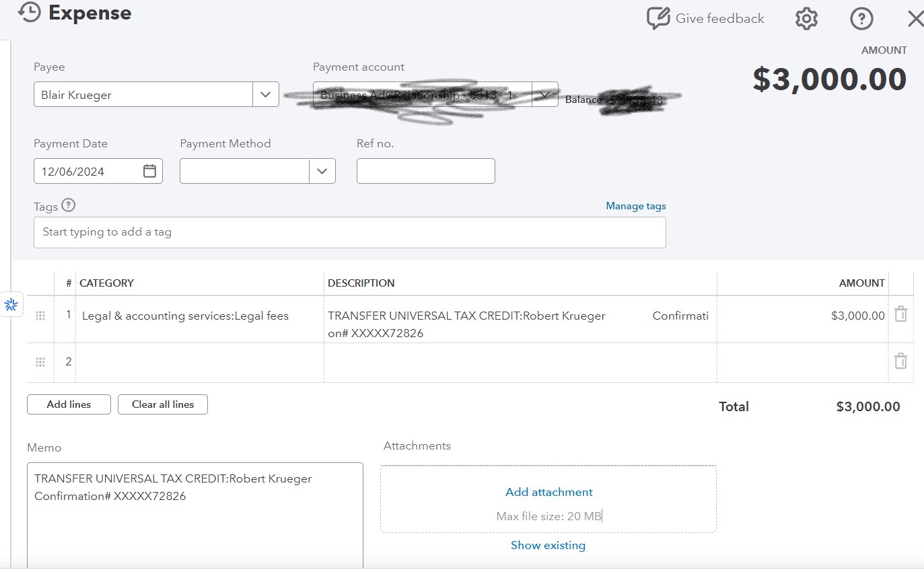Click the blue sparkle side panel icon
This screenshot has width=924, height=572.
(11, 305)
